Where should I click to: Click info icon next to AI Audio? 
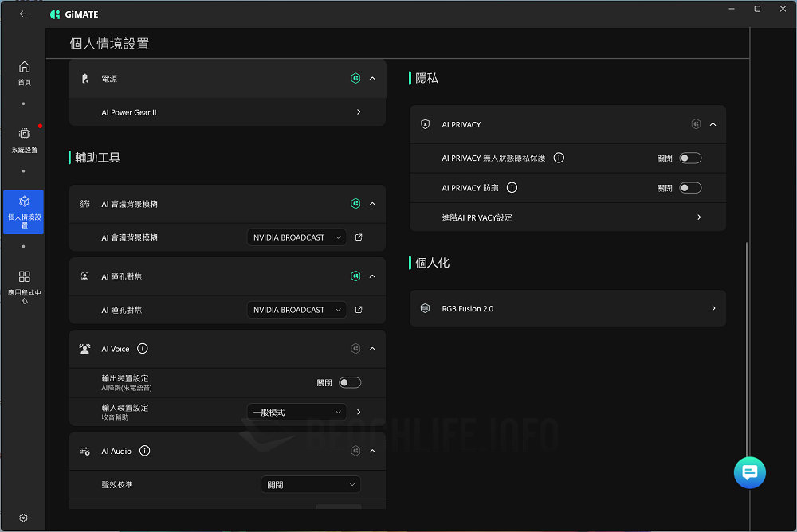pos(144,451)
